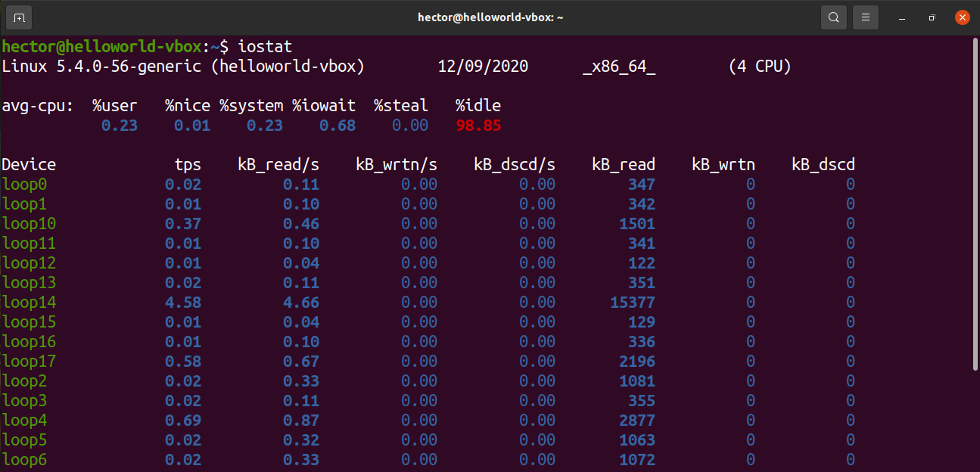This screenshot has height=472, width=980.
Task: Select the loop14 device name
Action: pos(29,303)
